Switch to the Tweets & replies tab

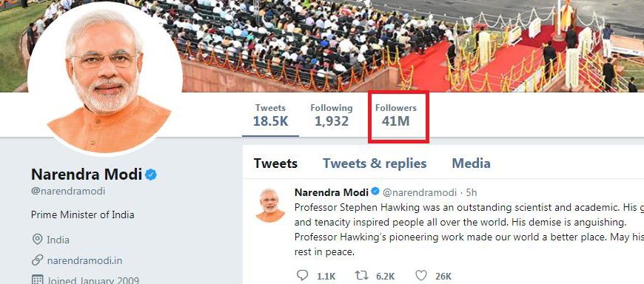(375, 163)
